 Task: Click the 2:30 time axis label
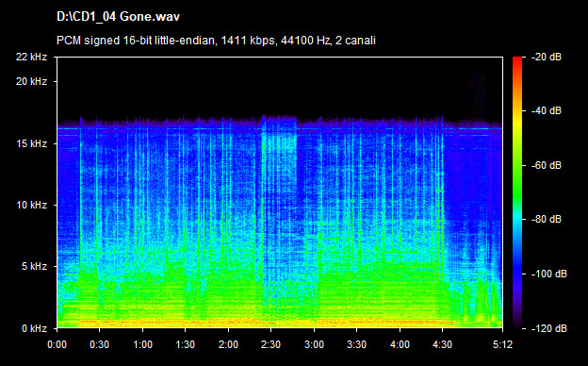[x=270, y=344]
